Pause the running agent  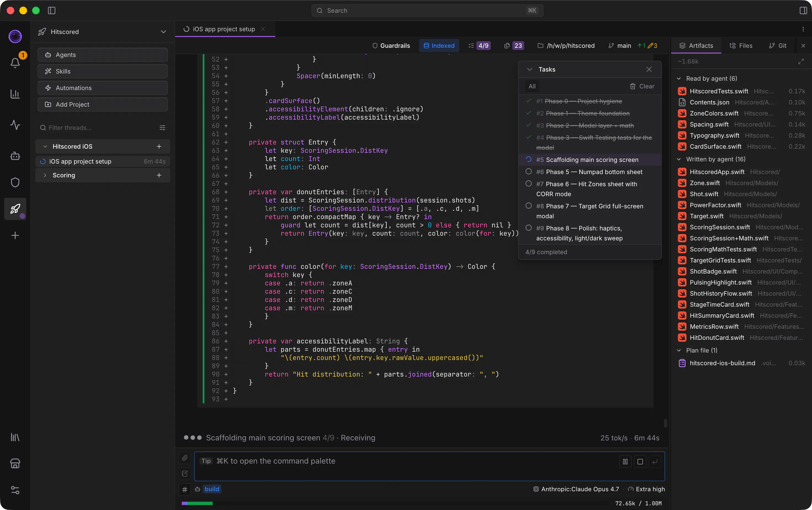(625, 461)
